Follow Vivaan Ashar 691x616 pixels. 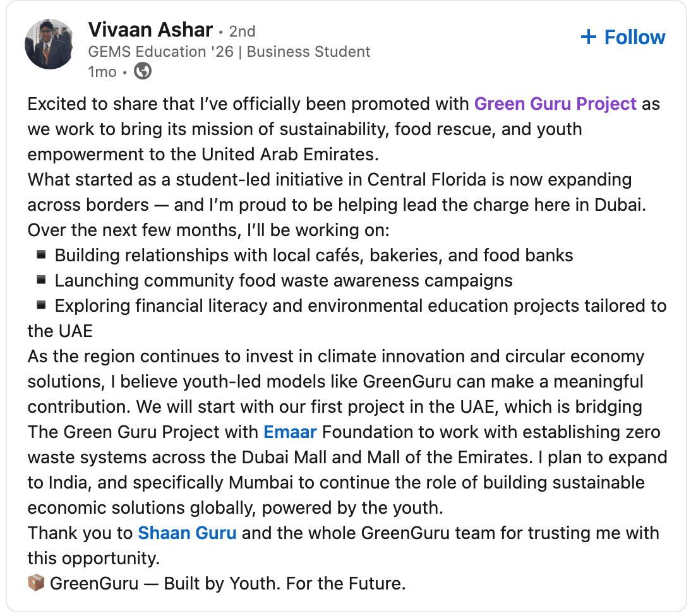[x=623, y=37]
